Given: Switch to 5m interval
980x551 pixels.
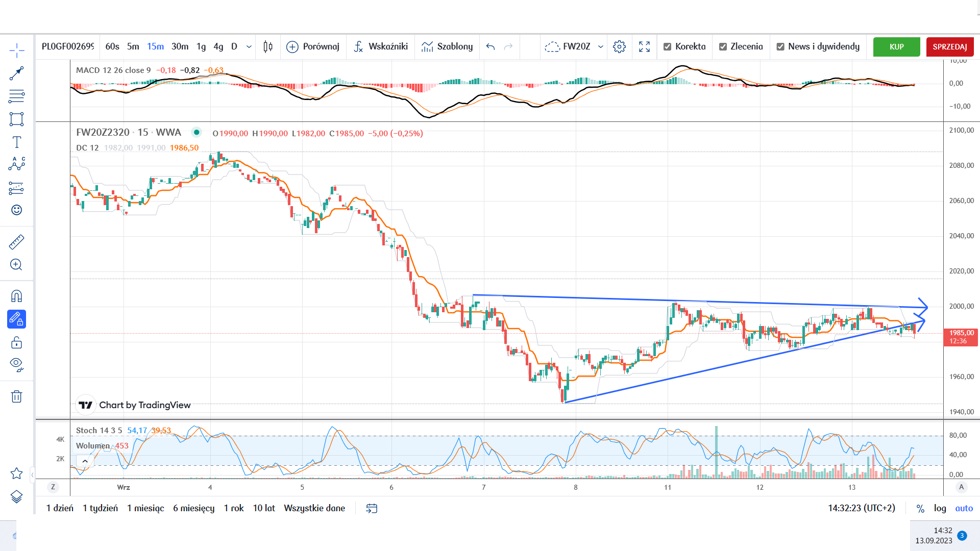Looking at the screenshot, I should point(133,46).
